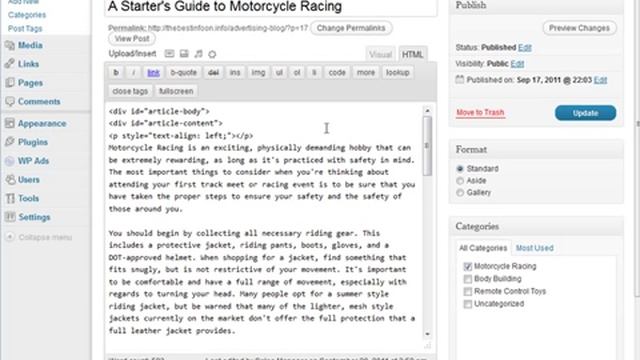Viewport: 640px width, 360px height.
Task: Click the Add an Image upload icon
Action: point(169,54)
